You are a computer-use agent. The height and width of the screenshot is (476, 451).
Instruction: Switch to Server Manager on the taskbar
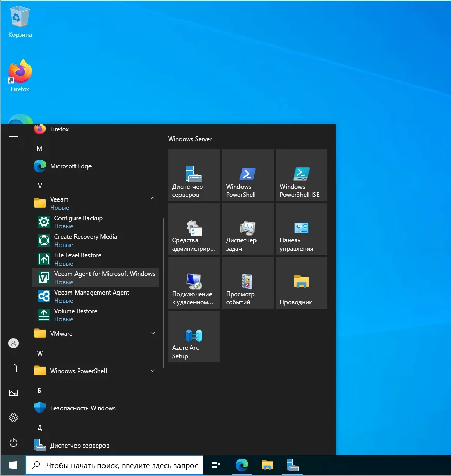[x=292, y=465]
